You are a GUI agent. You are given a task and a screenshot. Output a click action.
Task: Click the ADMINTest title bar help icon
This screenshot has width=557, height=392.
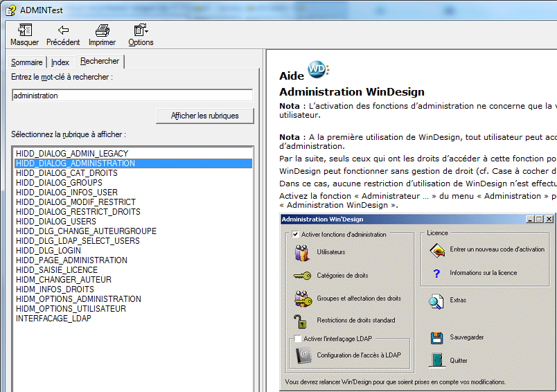coord(10,10)
